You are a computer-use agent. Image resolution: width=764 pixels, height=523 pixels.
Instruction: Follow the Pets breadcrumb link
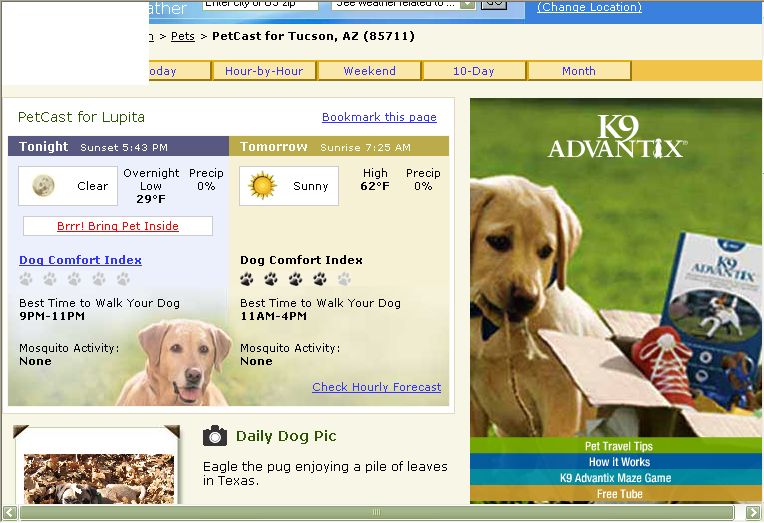point(183,36)
